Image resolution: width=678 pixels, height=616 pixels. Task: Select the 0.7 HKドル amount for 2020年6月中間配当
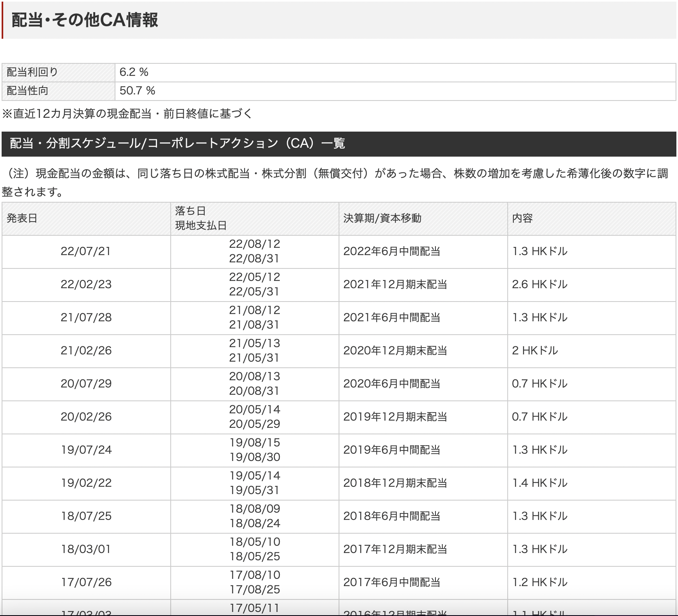pyautogui.click(x=540, y=384)
